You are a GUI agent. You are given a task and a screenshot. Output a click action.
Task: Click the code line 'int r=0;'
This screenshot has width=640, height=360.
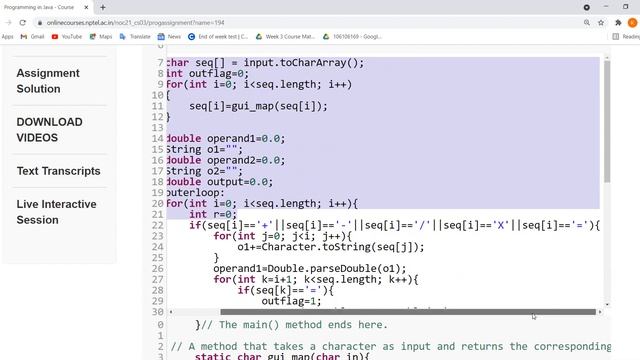[213, 214]
